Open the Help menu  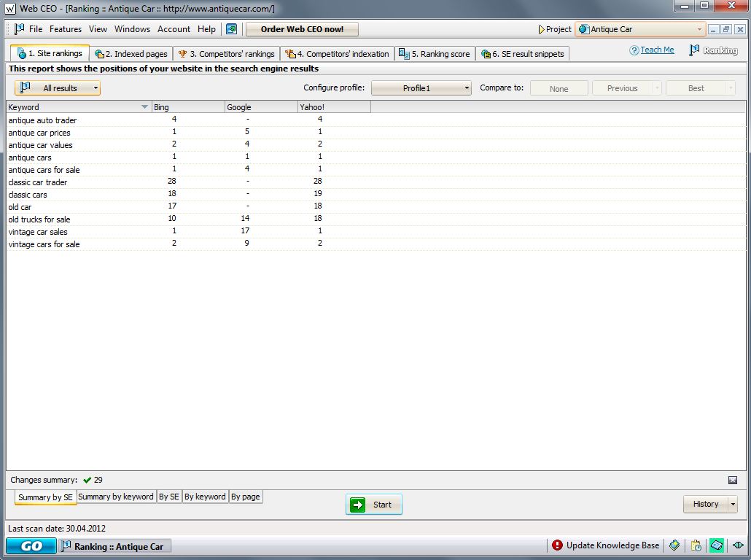pos(206,29)
